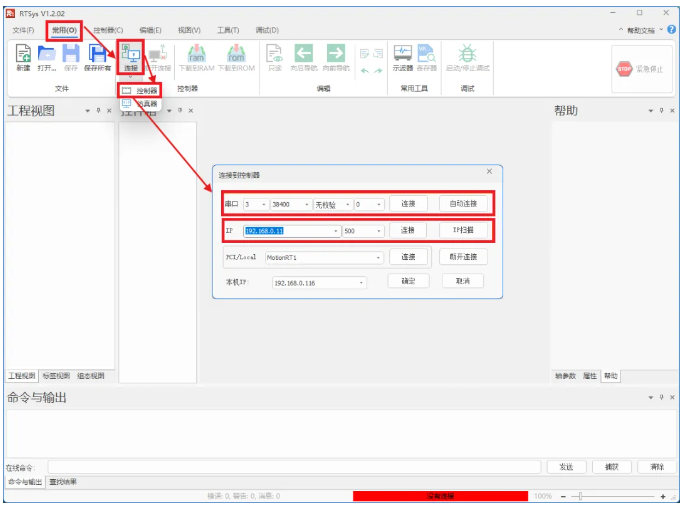Select 控制器 from the connect dropdown

140,91
